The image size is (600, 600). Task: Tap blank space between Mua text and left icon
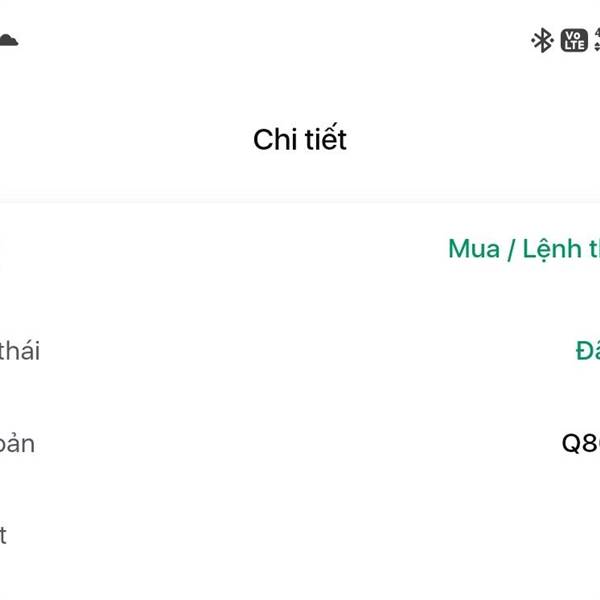(x=220, y=249)
